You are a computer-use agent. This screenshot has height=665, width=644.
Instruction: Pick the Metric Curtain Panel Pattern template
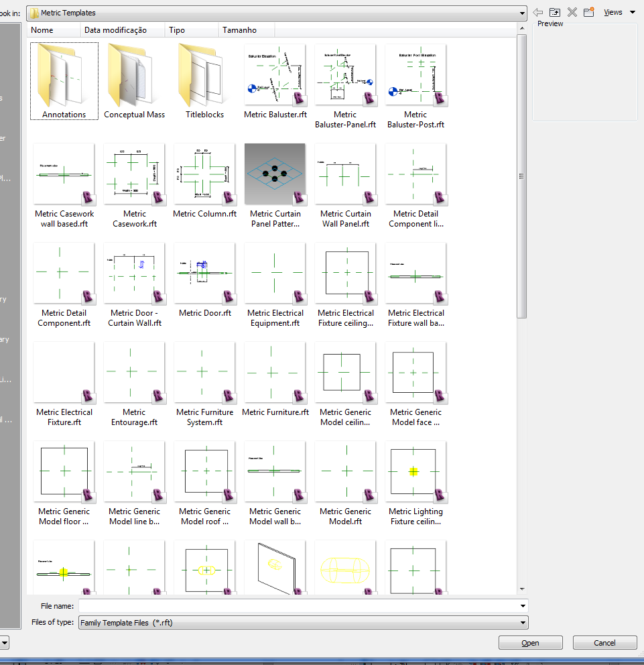pos(275,180)
